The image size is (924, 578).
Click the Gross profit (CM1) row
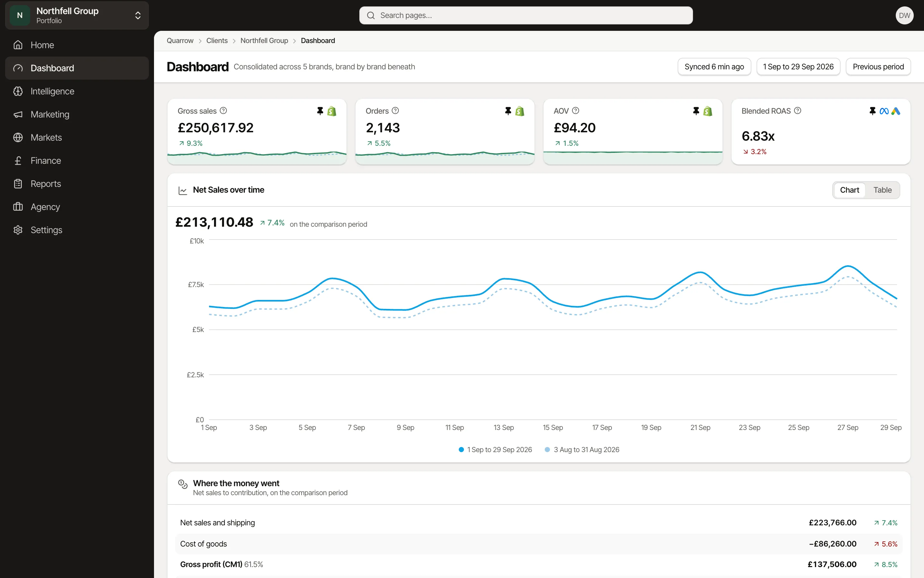539,564
